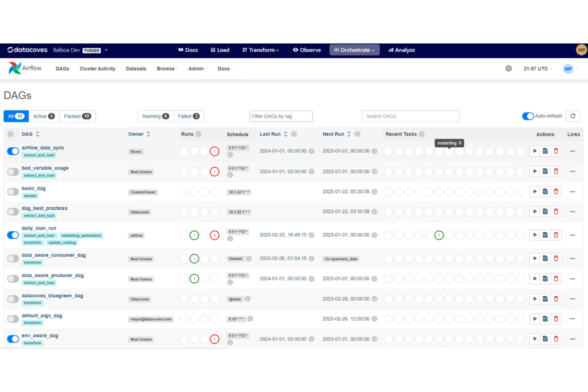Click the refresh icon next to Auto-refresh
Viewport: 588px width, 392px height.
click(x=573, y=116)
